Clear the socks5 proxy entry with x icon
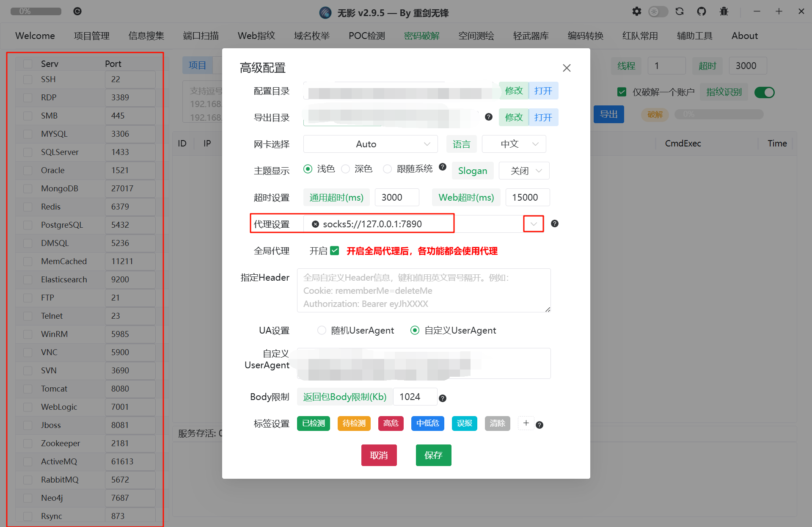Image resolution: width=812 pixels, height=527 pixels. point(315,224)
